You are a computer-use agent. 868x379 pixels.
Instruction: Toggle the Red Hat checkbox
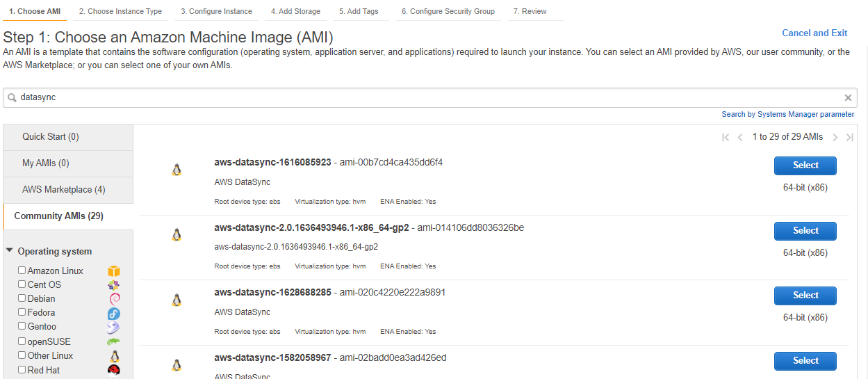point(22,370)
